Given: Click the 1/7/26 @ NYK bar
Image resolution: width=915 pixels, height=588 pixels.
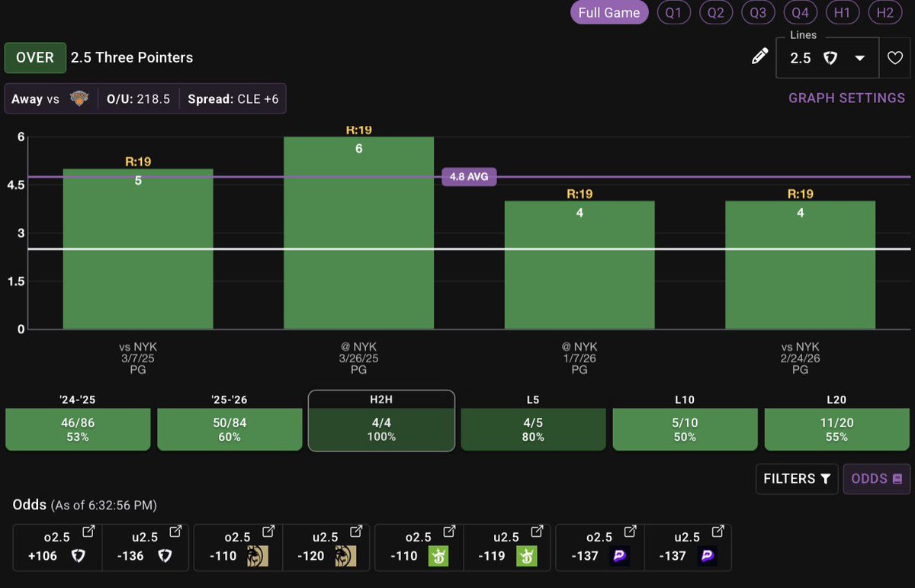Looking at the screenshot, I should tap(579, 265).
